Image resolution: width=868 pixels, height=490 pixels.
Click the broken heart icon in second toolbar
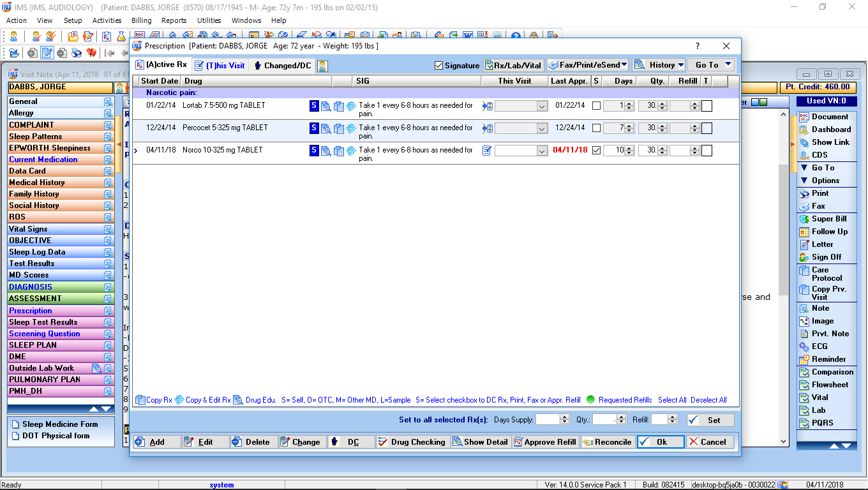pos(91,53)
